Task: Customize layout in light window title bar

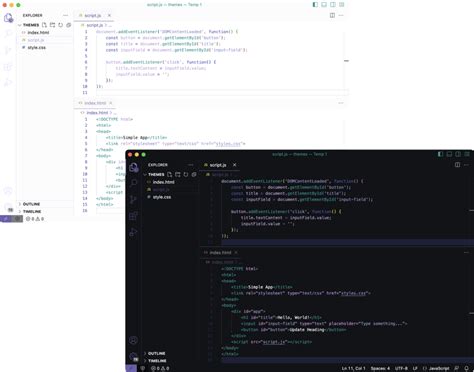Action: pyautogui.click(x=342, y=5)
